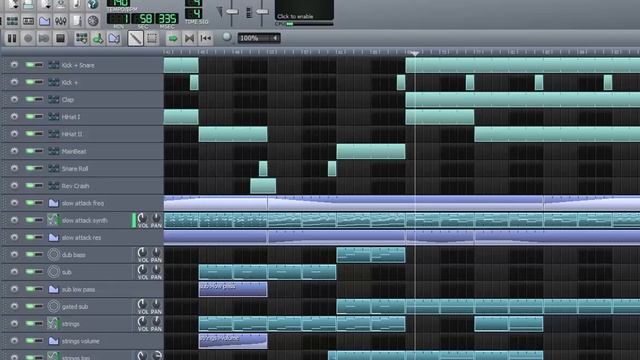Click the playhead marker on the timeline

coord(415,53)
